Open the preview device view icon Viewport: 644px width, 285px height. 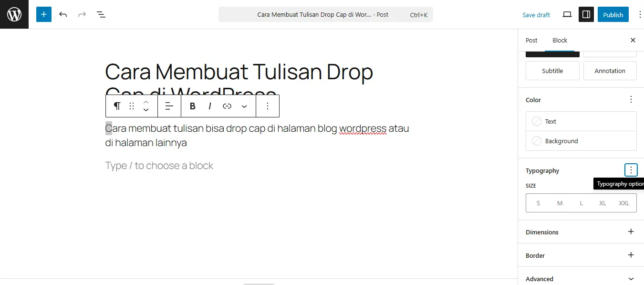tap(567, 14)
